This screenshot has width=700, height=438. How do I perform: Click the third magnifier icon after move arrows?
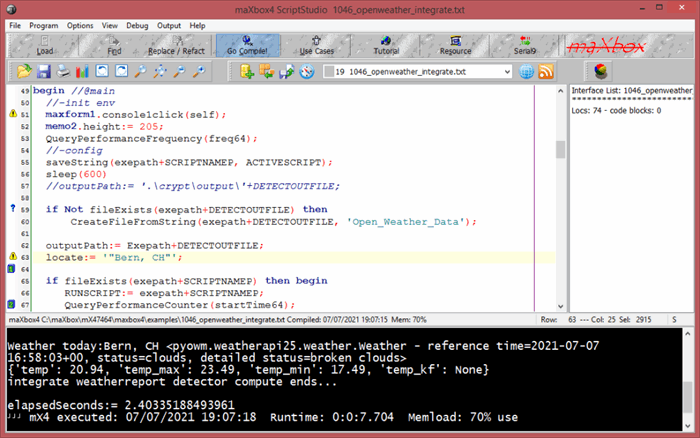179,71
